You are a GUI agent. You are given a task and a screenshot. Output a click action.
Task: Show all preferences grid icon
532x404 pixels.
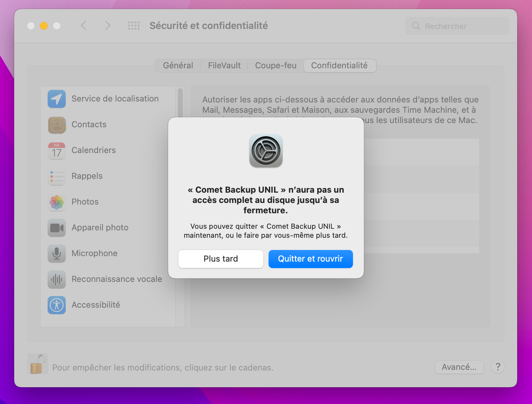point(134,26)
